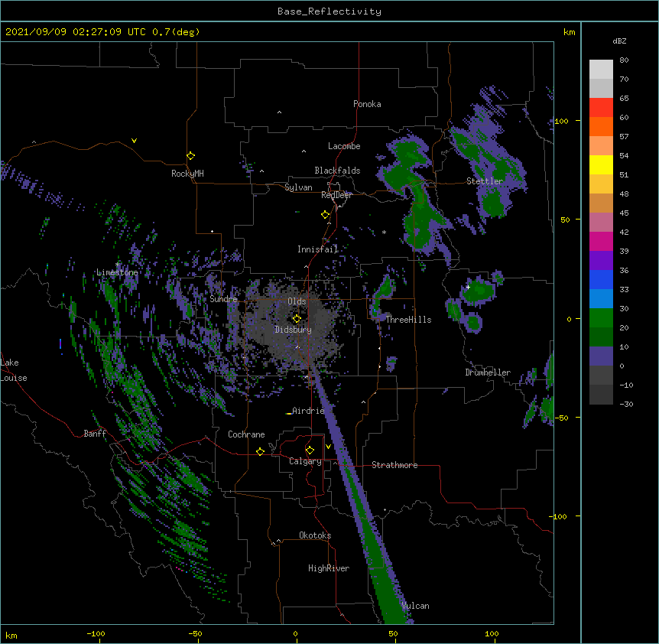Viewport: 659px width, 644px height.
Task: Pick the orange 57-60 dBZ legend color
Action: (x=601, y=126)
